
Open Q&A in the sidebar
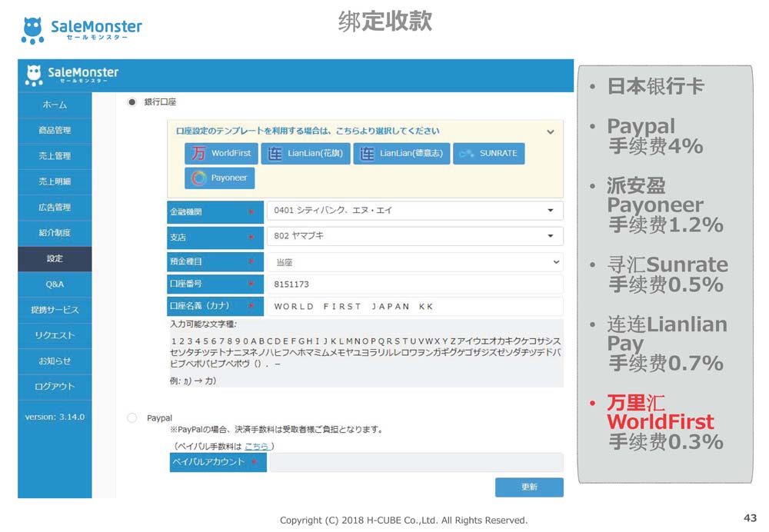[55, 284]
